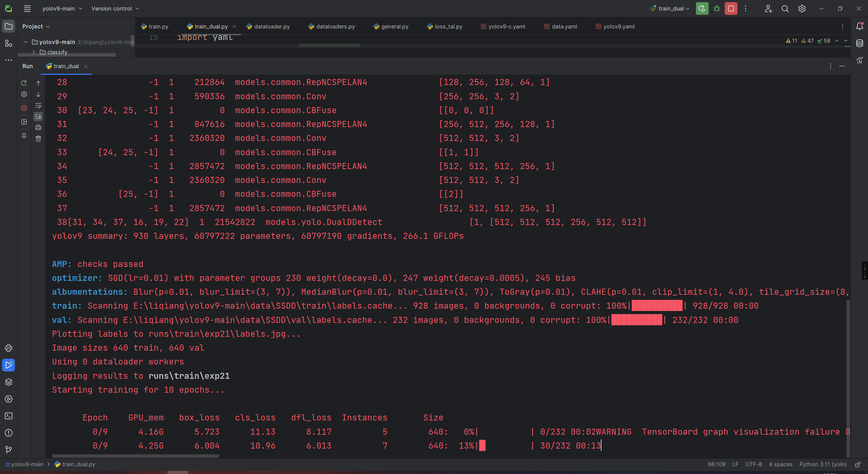Viewport: 868px width, 474px height.
Task: Expand the classify folder in the Project tree
Action: point(34,52)
